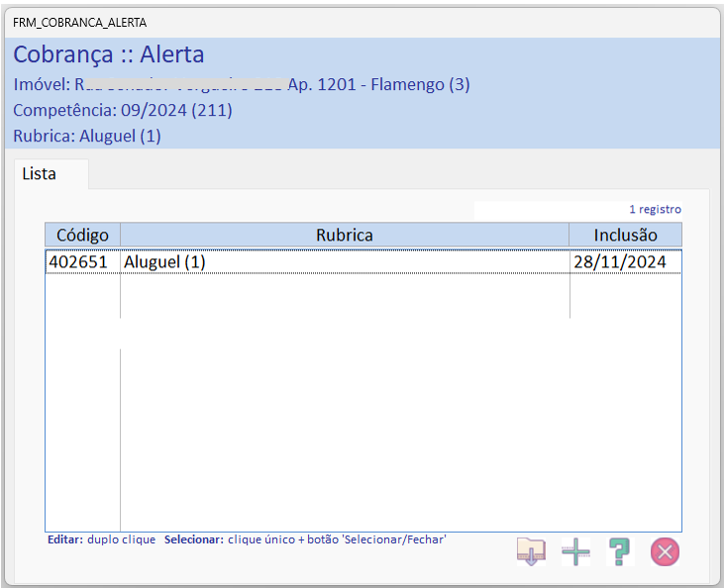This screenshot has width=725, height=588.
Task: Click the FRM_COBRANCA_ALERTA window title
Action: (79, 23)
